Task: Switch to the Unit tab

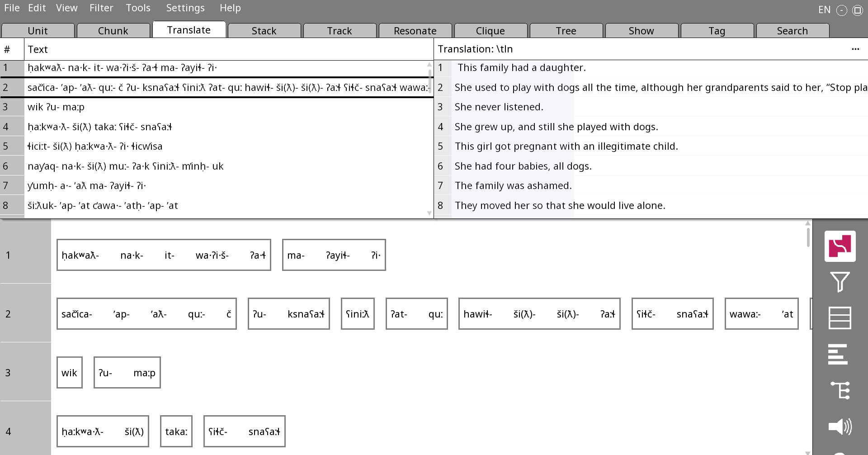Action: 38,31
